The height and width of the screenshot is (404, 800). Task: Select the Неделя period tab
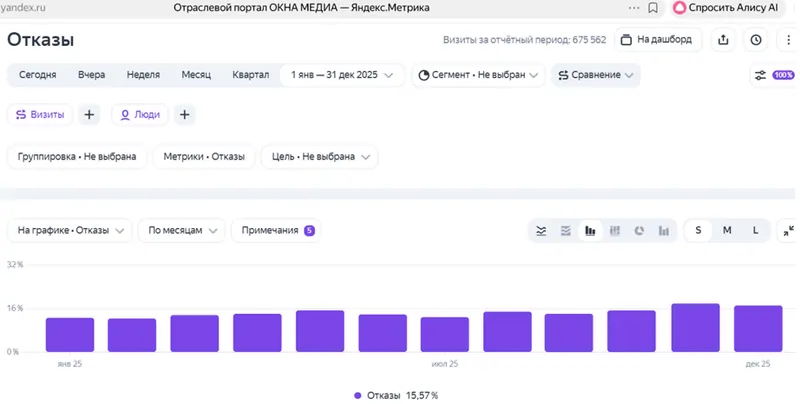[143, 74]
